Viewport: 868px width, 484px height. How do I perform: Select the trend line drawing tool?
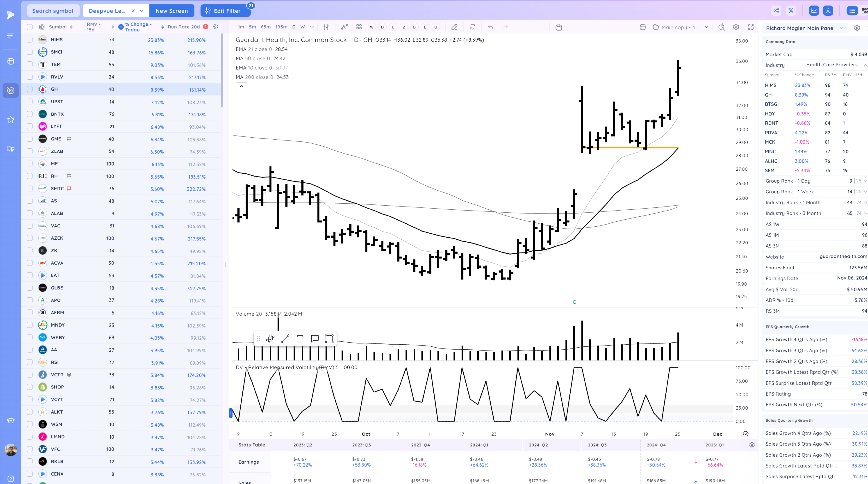(x=285, y=339)
